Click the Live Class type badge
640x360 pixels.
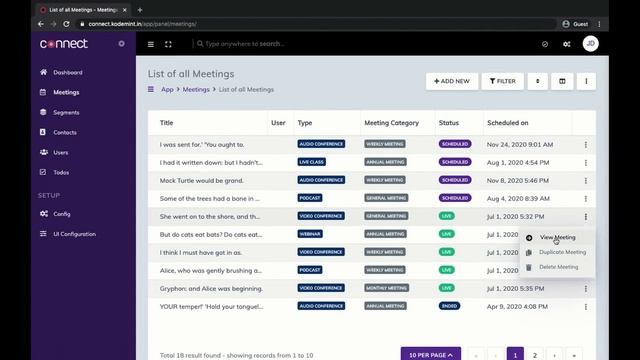(x=311, y=162)
